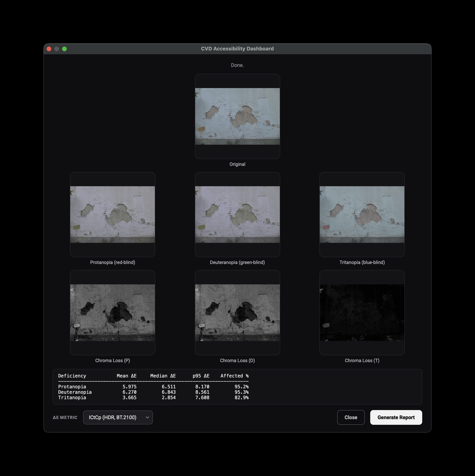
Task: Click Deuteranopia mean value 6.270
Action: (129, 392)
